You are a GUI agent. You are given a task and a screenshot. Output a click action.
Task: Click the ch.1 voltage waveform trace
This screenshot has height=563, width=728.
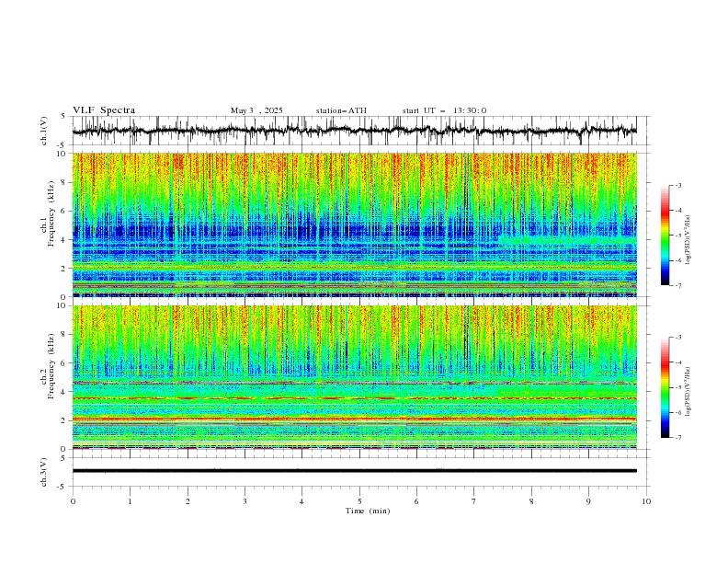[x=354, y=131]
